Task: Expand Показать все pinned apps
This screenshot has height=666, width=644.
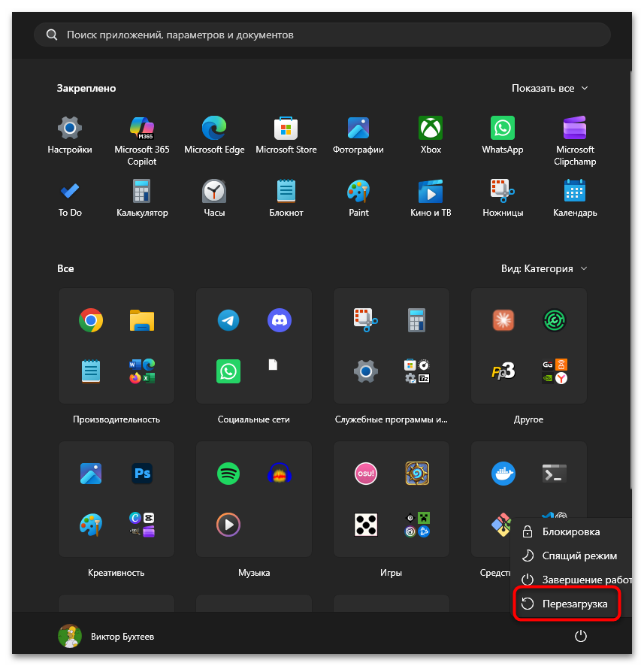Action: [549, 88]
